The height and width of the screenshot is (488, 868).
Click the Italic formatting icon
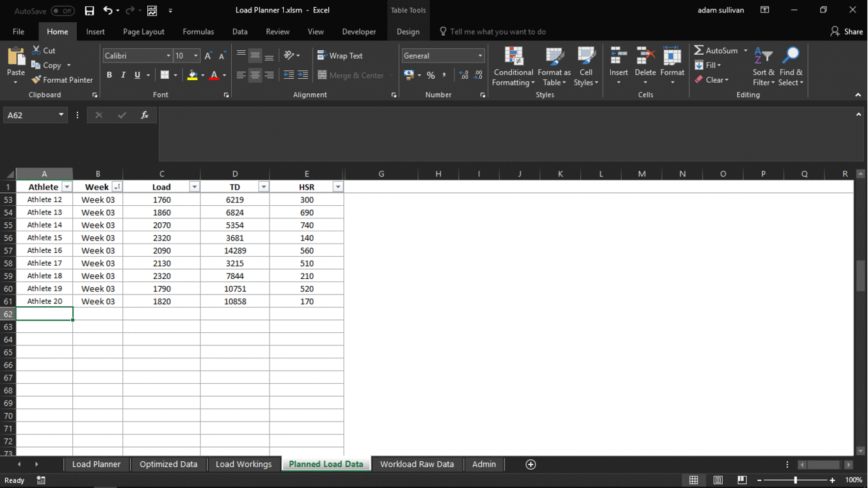pos(123,75)
